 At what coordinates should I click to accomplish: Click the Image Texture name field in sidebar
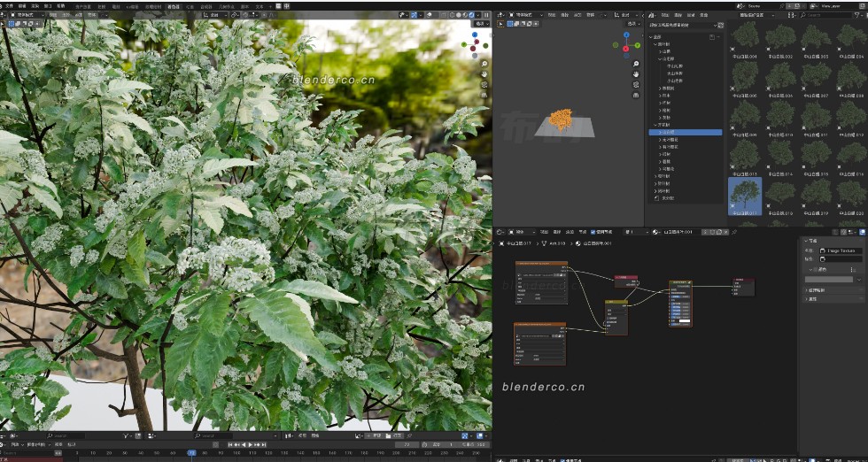pos(841,250)
